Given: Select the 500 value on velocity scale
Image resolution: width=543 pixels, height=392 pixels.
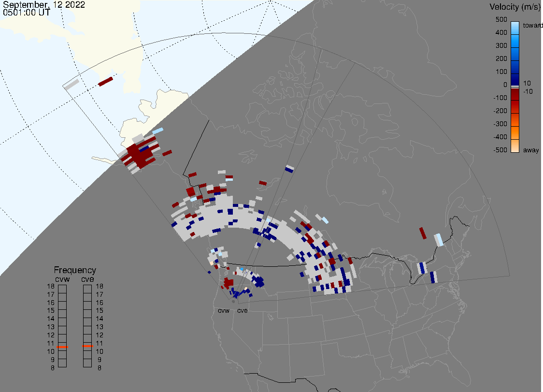Looking at the screenshot, I should tap(501, 19).
